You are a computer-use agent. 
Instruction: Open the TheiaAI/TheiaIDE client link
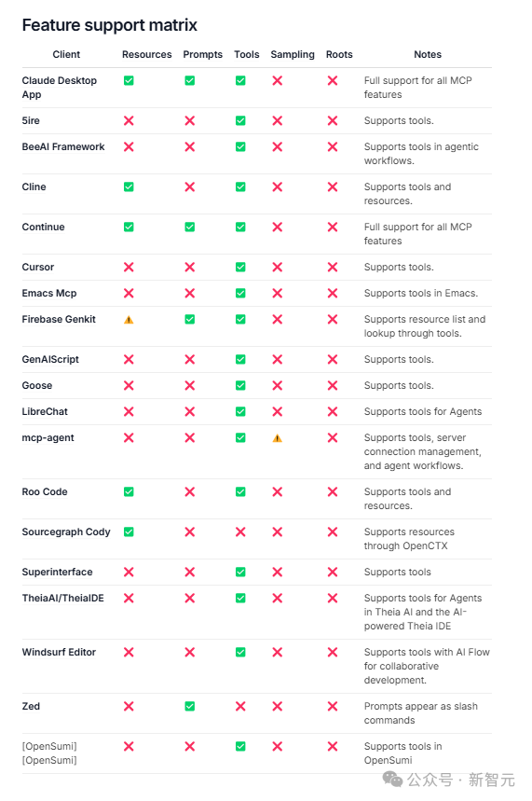pos(62,599)
